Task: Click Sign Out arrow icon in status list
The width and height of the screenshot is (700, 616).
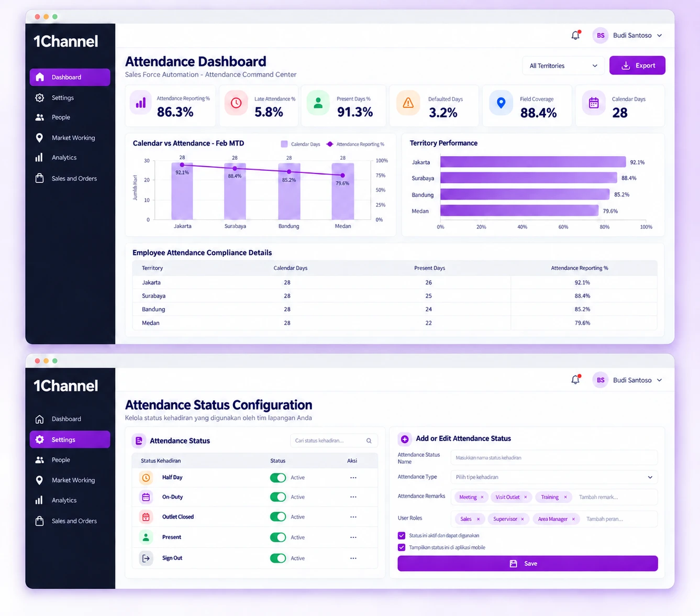Action: click(146, 558)
